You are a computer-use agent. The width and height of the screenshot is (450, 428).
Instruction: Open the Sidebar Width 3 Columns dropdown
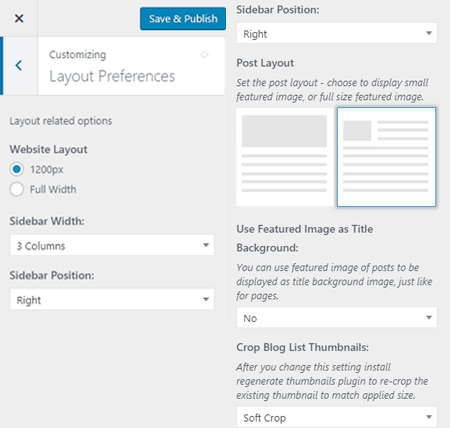coord(112,245)
